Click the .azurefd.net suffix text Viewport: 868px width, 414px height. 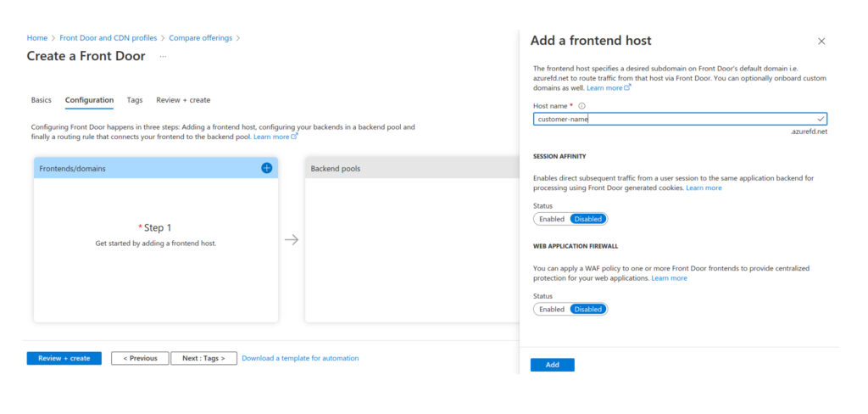click(x=810, y=131)
